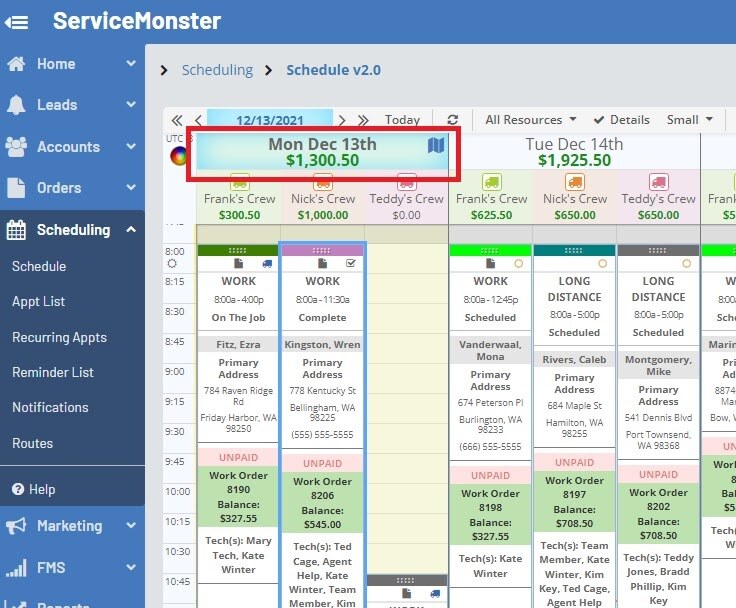Click Nick's Crew orange truck icon on Tuesday

[574, 182]
